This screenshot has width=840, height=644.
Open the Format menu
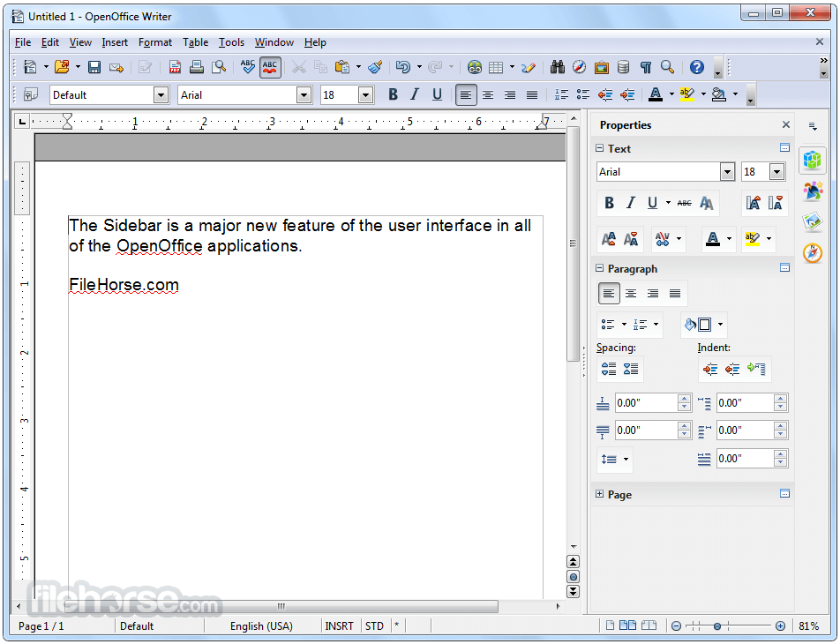click(154, 42)
